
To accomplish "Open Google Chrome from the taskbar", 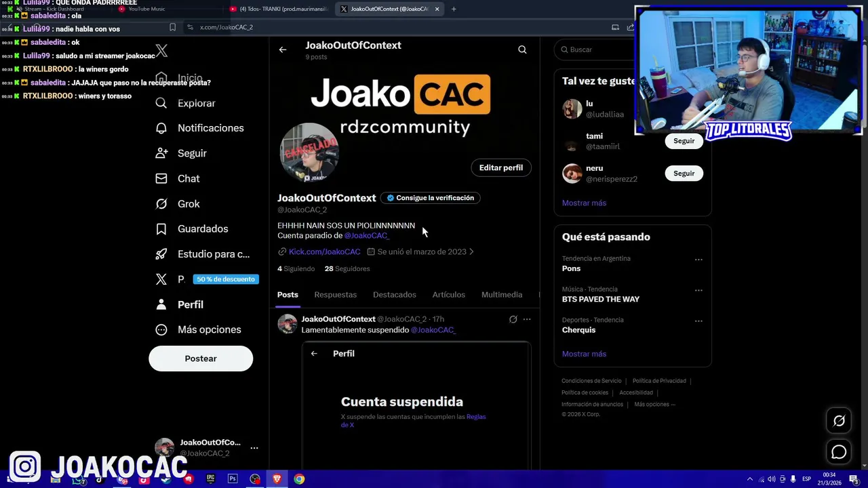I will [299, 479].
